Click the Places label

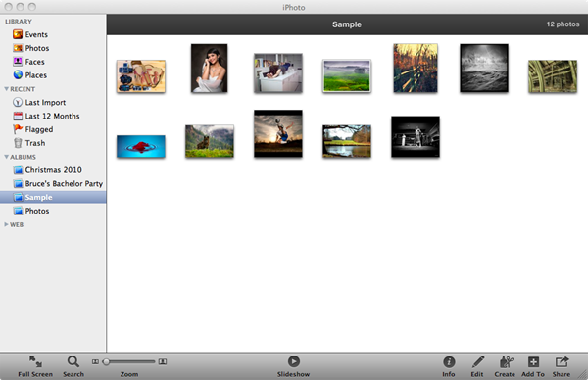pyautogui.click(x=36, y=75)
